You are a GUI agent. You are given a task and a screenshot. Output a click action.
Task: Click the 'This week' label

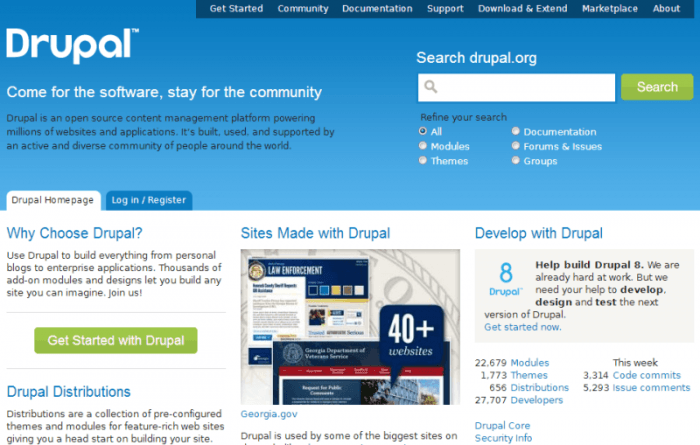tap(635, 363)
